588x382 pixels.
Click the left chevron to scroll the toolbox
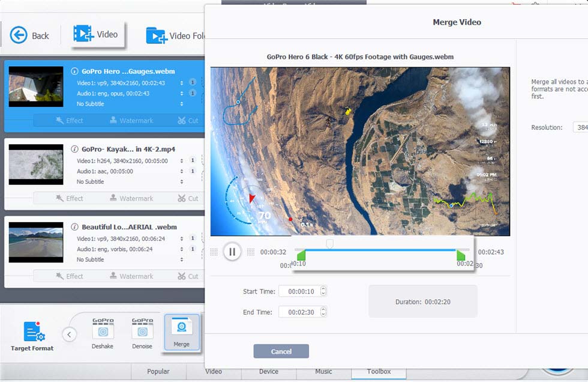(x=70, y=334)
